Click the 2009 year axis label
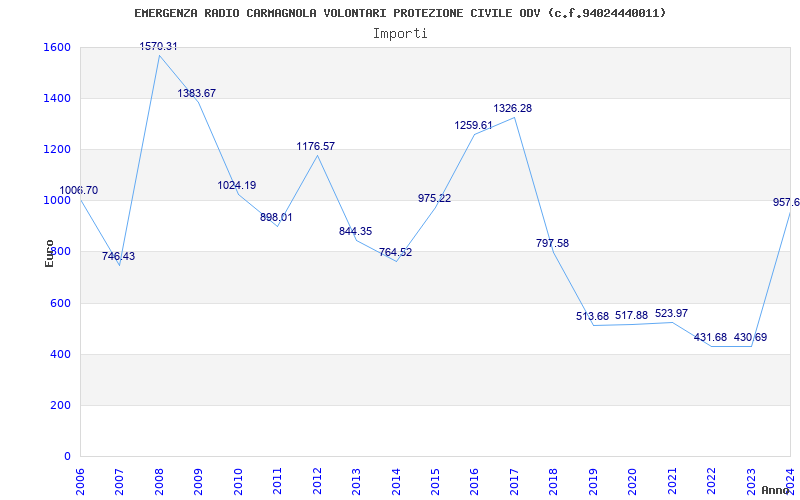800x500 pixels. coord(198,481)
